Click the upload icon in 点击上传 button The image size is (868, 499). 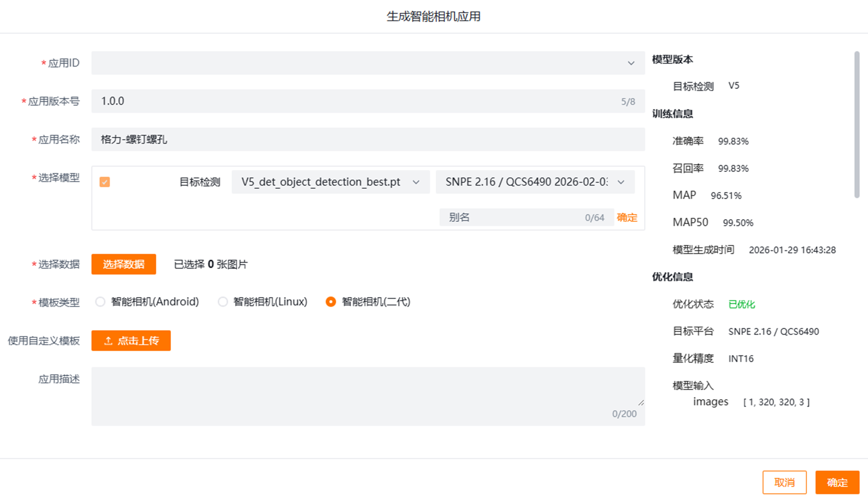click(x=108, y=341)
